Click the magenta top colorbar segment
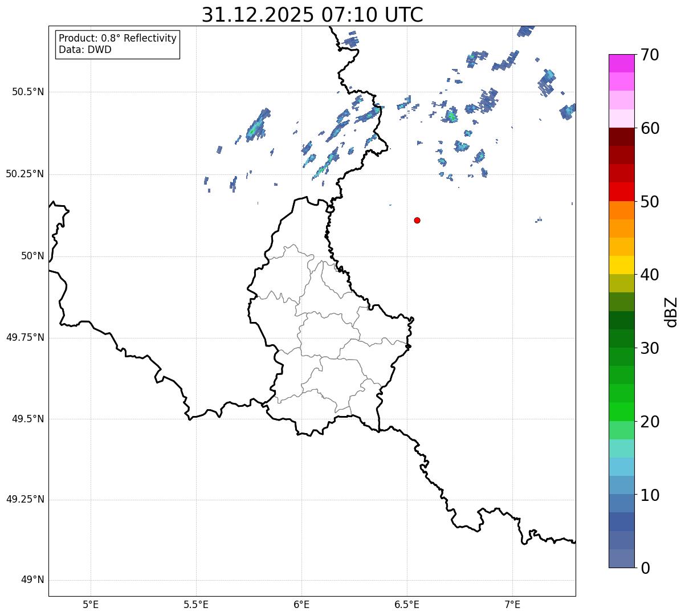Viewport: 685px width, 616px height. [622, 63]
